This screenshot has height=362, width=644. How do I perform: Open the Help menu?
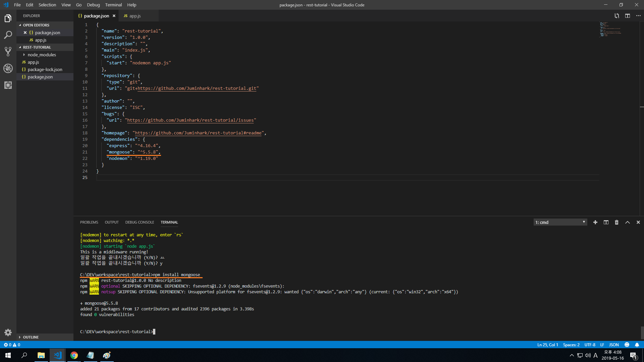(132, 5)
